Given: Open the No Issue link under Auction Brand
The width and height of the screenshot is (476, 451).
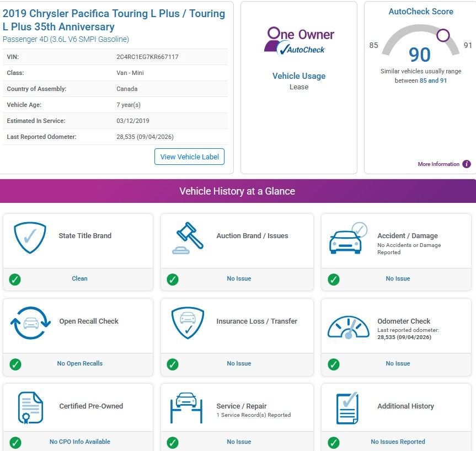Looking at the screenshot, I should [239, 278].
